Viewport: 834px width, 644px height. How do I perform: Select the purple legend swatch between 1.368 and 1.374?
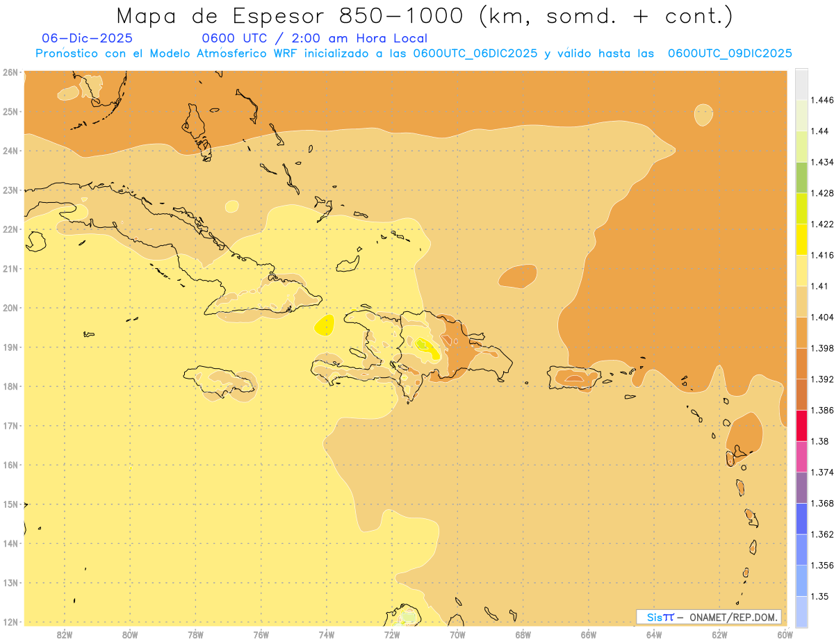tap(801, 488)
